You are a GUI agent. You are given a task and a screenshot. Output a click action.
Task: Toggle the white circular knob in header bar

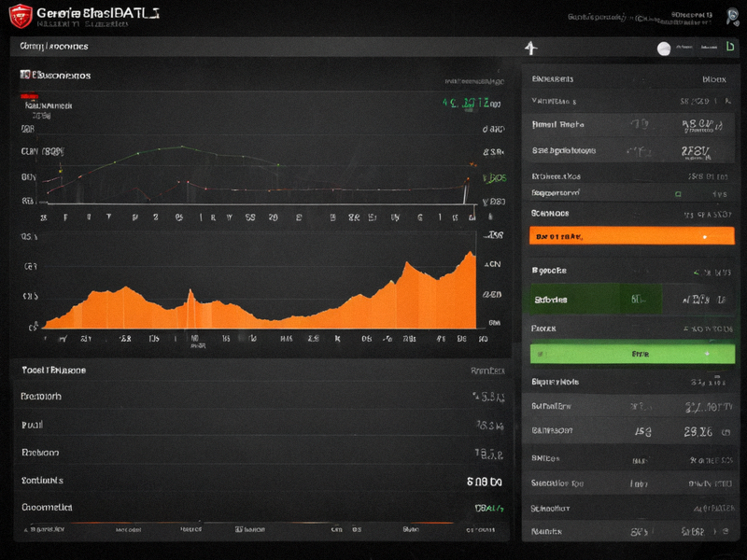pos(664,49)
